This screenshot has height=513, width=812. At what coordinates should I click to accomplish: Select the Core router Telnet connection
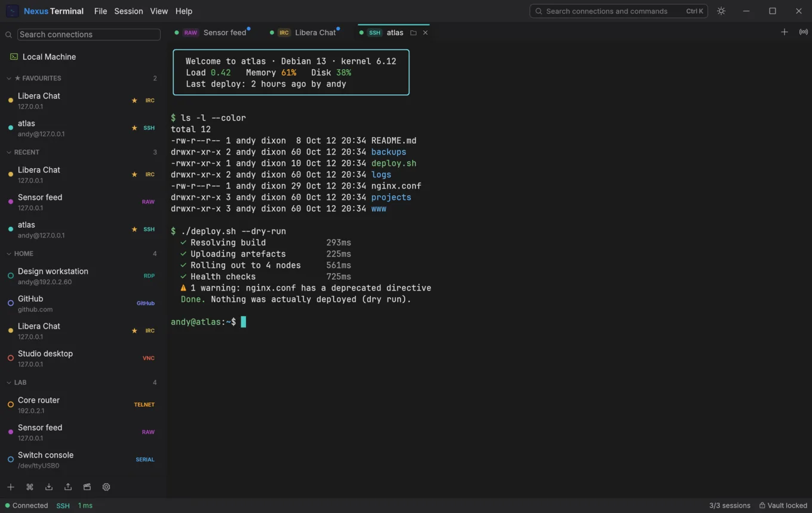(83, 404)
